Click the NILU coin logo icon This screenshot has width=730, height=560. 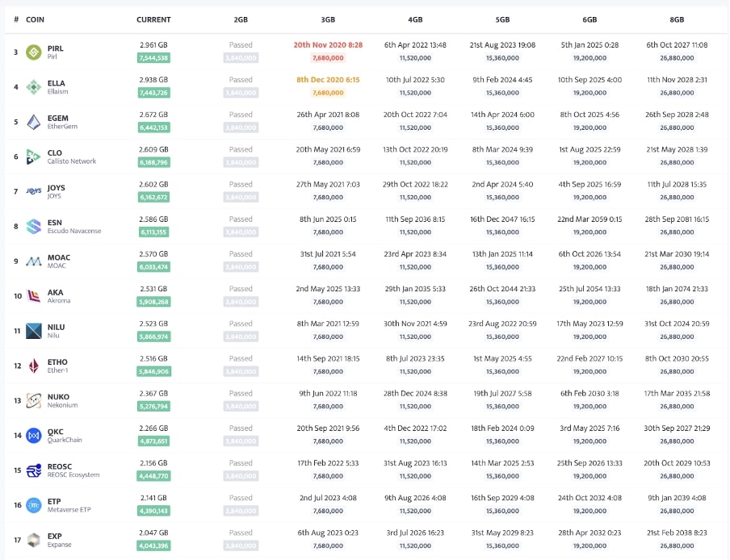[34, 331]
